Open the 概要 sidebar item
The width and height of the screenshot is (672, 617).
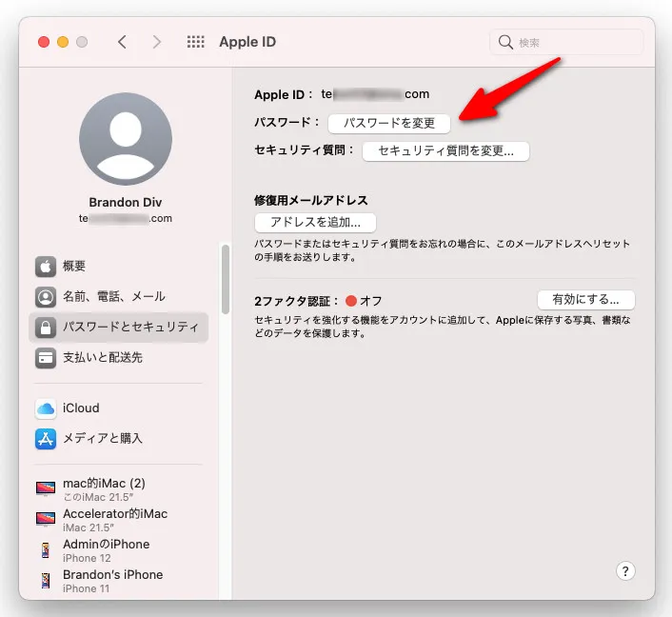tap(118, 267)
